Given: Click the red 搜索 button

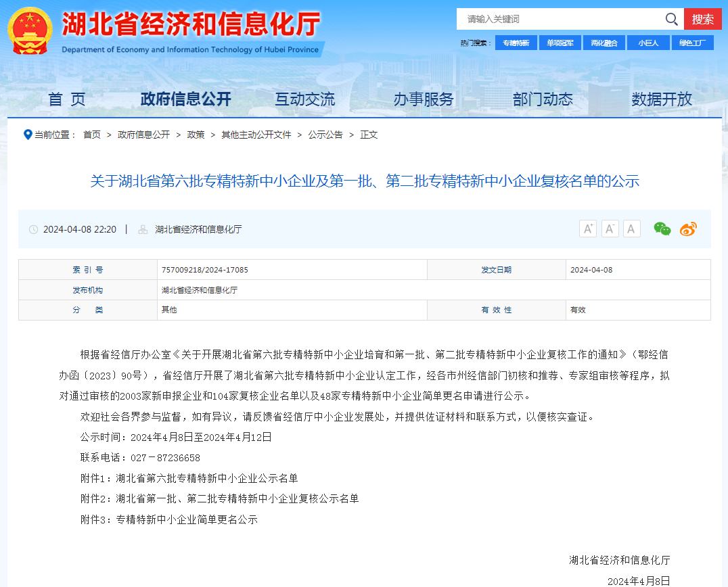Looking at the screenshot, I should 704,19.
